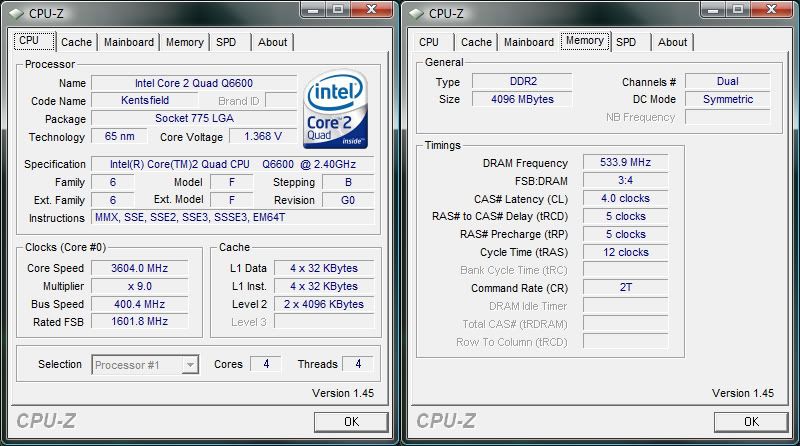800x446 pixels.
Task: Click the L1 Data cache value
Action: coord(324,268)
